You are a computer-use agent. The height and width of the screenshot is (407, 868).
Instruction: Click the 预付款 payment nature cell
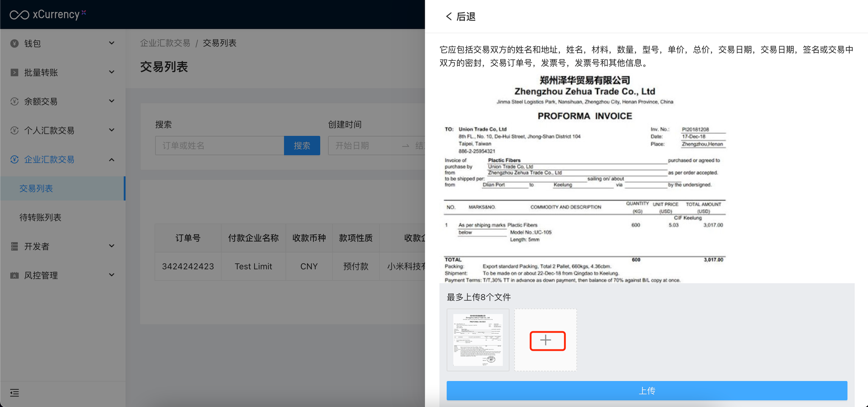pos(356,266)
